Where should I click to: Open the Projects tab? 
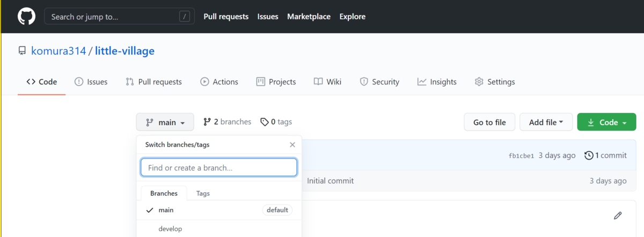276,82
